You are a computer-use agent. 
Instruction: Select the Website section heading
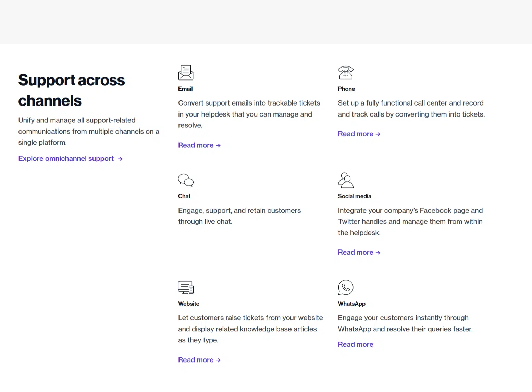pyautogui.click(x=189, y=304)
